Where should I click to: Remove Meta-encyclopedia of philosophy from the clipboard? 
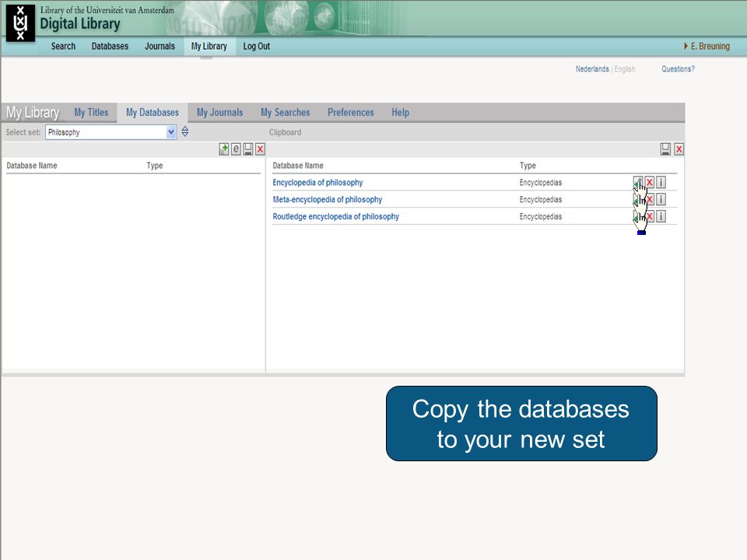(x=649, y=200)
